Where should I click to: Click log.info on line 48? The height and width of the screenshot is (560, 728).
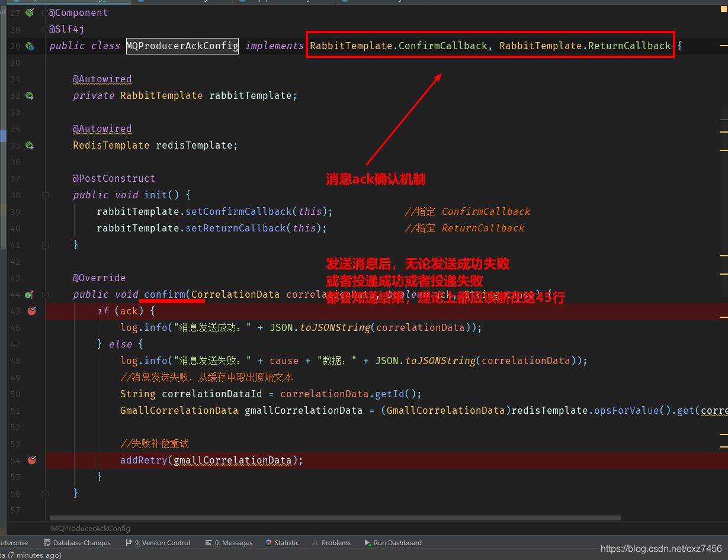(x=144, y=361)
